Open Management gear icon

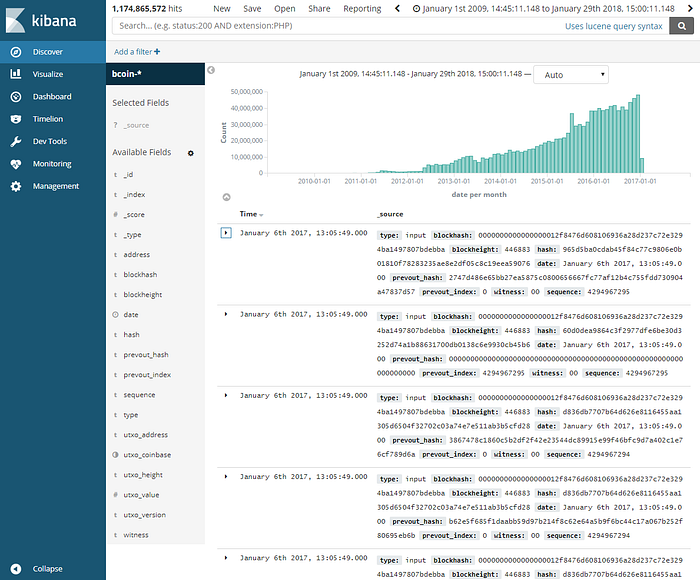click(x=16, y=186)
